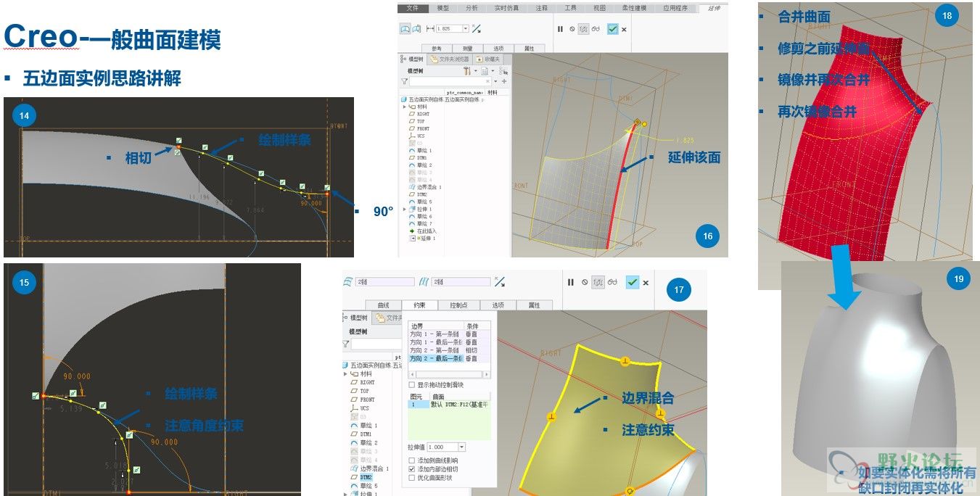
Task: Switch to the 模型 ribbon tab
Action: 442,8
